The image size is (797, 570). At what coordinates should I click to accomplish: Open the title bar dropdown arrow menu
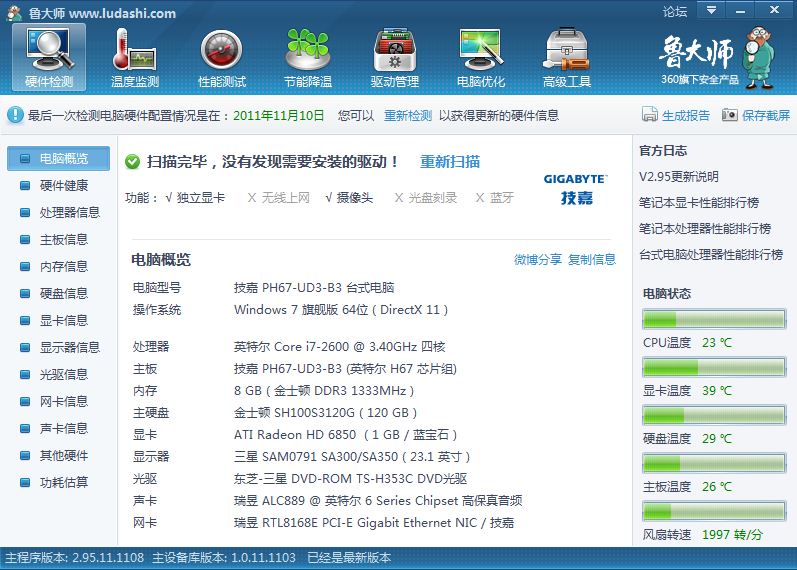click(x=710, y=11)
